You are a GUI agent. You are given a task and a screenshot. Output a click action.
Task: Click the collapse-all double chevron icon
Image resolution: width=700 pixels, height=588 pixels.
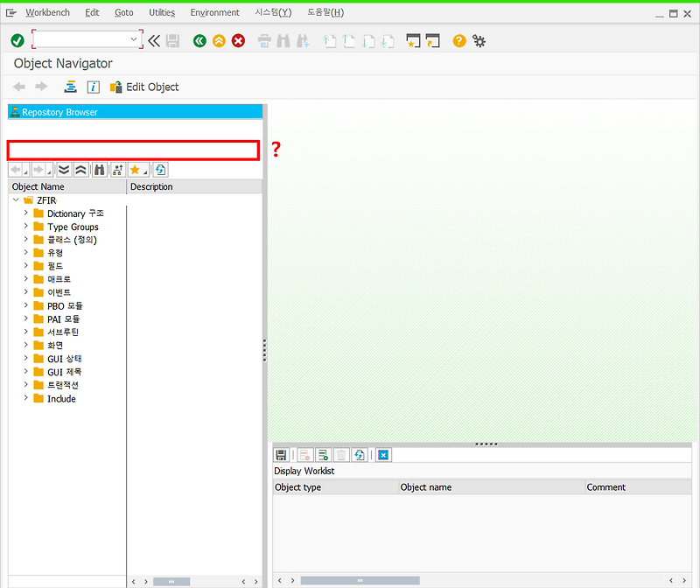tap(81, 169)
